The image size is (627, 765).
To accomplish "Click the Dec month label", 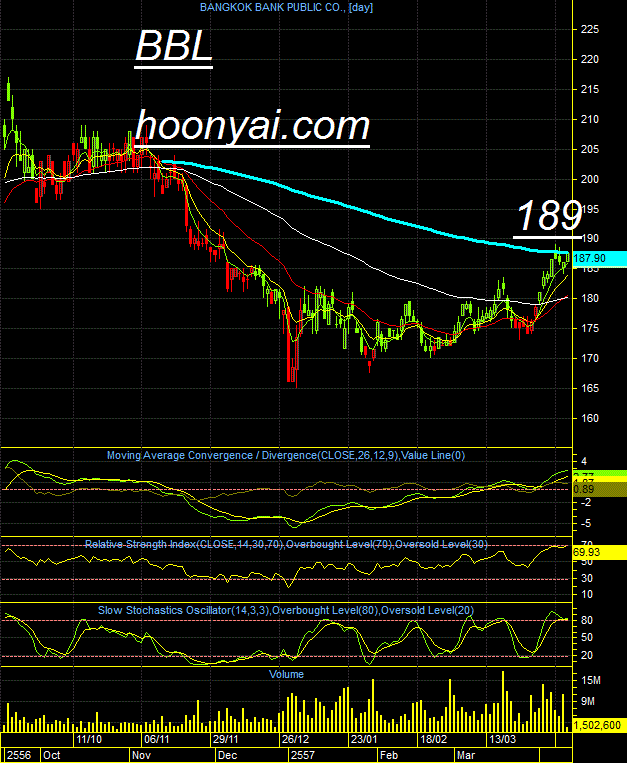I will (x=227, y=755).
